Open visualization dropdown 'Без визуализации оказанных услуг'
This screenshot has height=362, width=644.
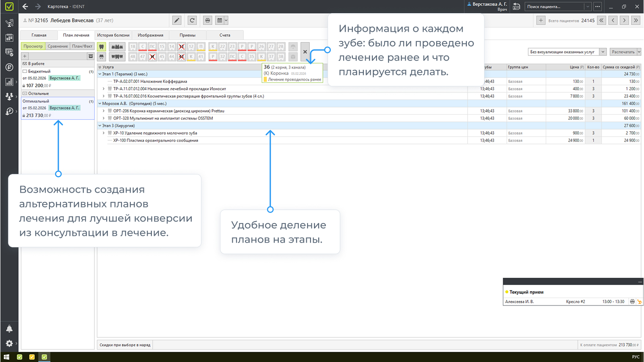pyautogui.click(x=567, y=52)
